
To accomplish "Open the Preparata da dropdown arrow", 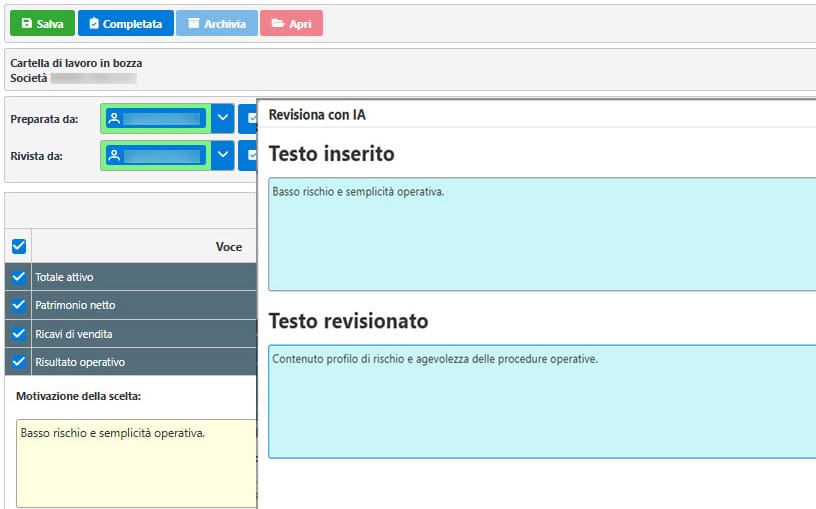I will (223, 119).
